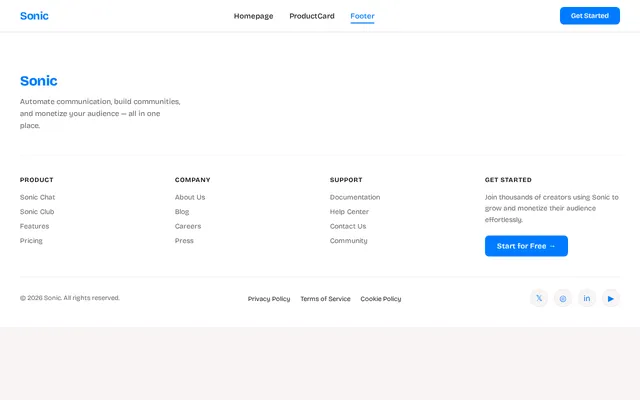Open the Careers link
Screen dimensions: 640x400
(188, 226)
